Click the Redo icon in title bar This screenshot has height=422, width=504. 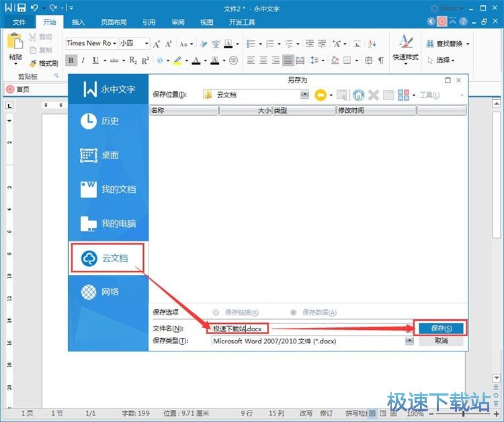coord(53,7)
